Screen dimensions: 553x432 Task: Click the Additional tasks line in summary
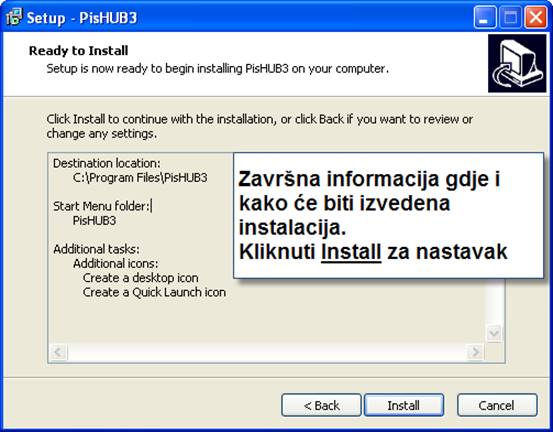[96, 249]
